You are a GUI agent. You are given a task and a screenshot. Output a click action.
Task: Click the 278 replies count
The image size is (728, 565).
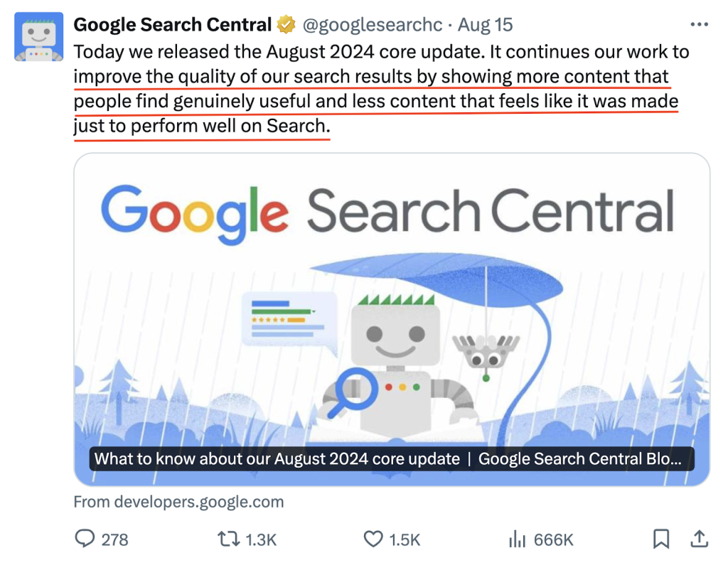point(114,540)
